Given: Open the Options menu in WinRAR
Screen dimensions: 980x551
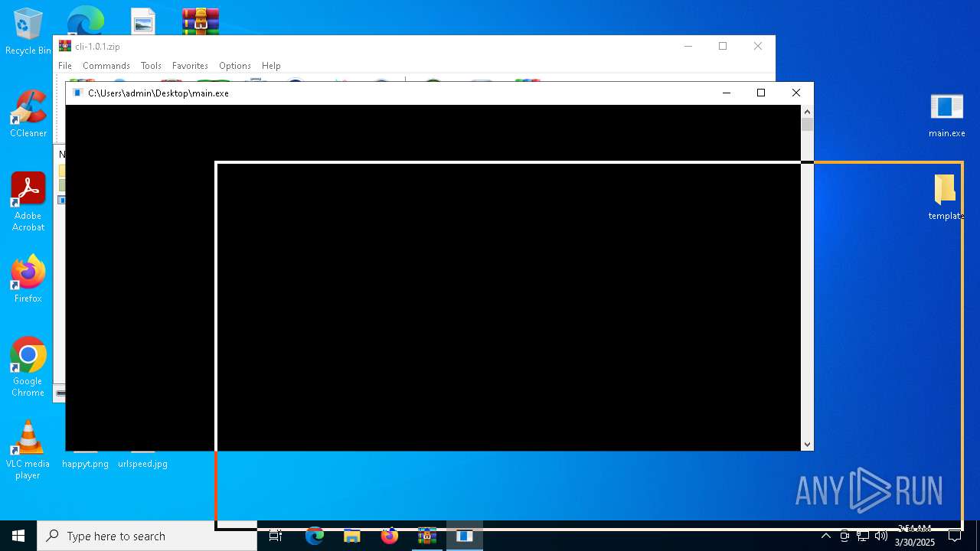Looking at the screenshot, I should 234,66.
